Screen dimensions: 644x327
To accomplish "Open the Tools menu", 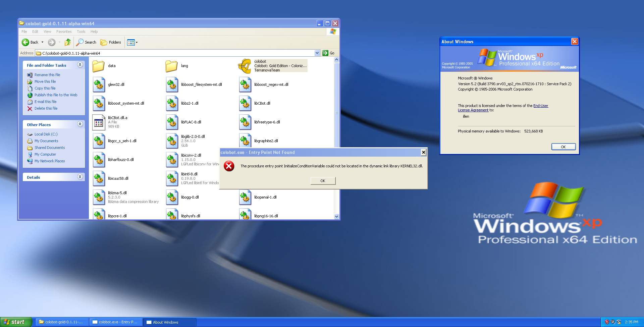I will 80,31.
